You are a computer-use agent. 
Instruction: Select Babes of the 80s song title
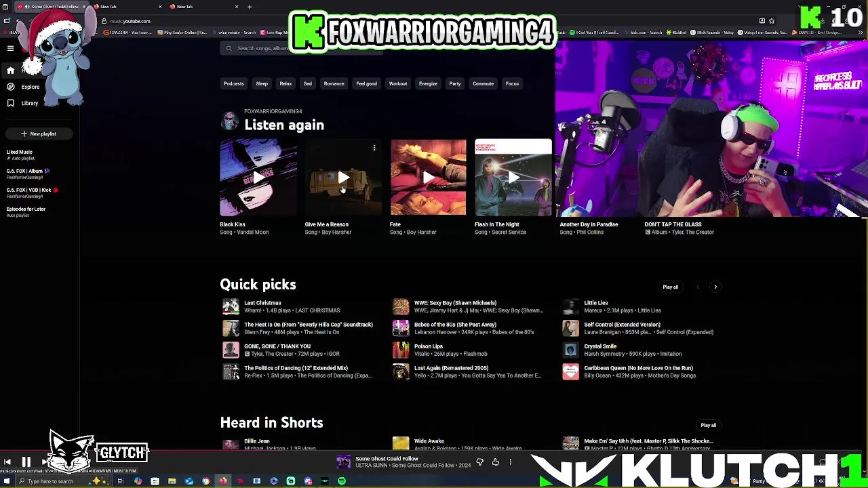click(x=455, y=325)
